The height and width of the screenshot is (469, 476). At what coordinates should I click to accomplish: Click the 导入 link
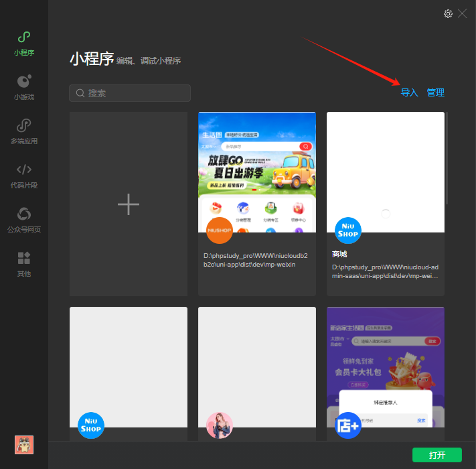click(409, 92)
